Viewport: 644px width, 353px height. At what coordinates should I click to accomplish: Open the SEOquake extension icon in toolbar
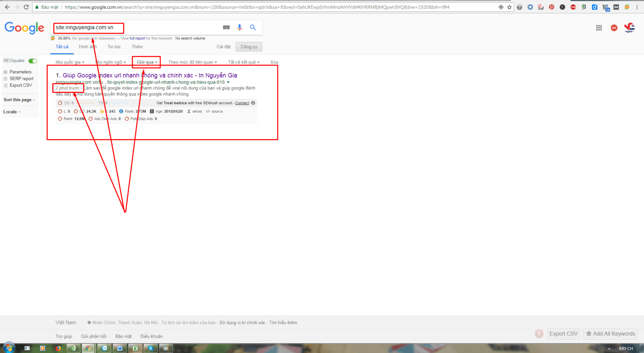click(x=627, y=7)
